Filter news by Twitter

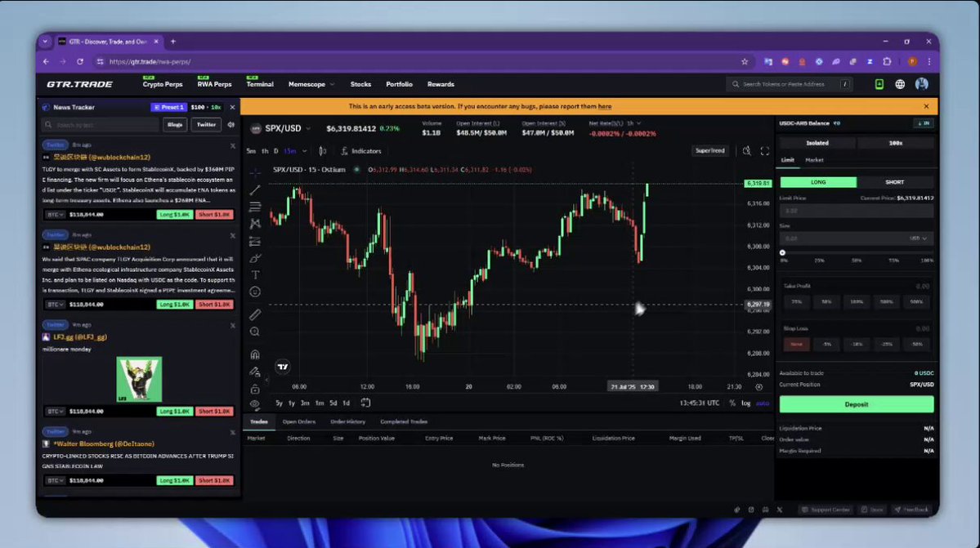pyautogui.click(x=206, y=125)
